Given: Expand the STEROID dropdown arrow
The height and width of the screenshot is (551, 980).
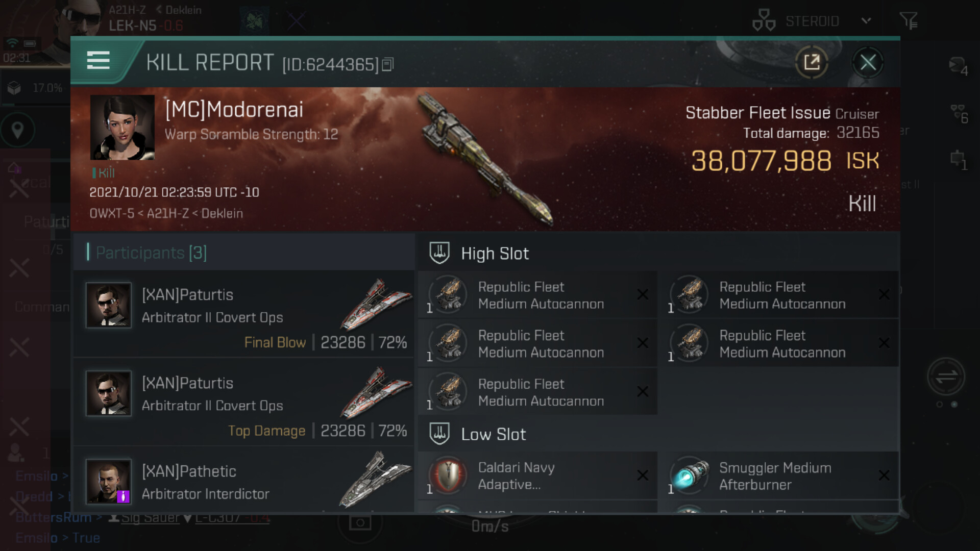Looking at the screenshot, I should click(866, 21).
